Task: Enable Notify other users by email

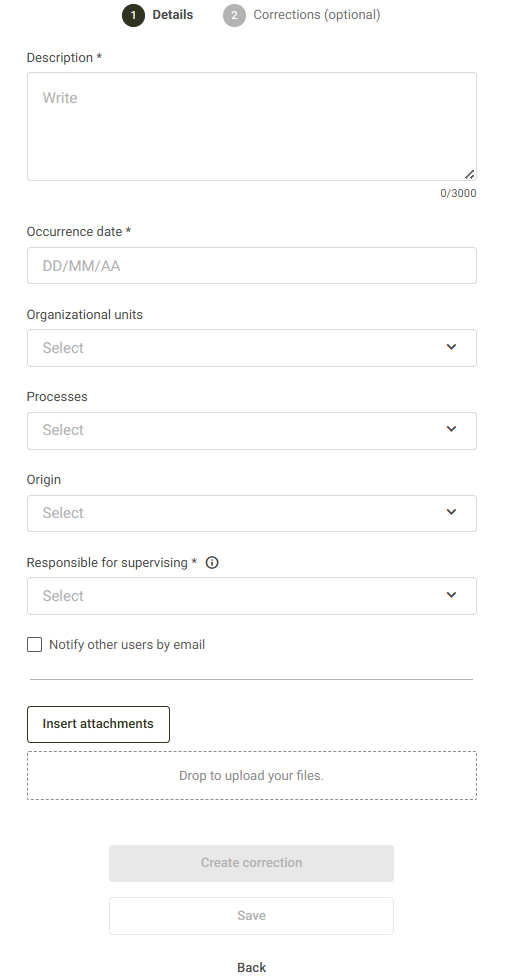Action: point(34,644)
